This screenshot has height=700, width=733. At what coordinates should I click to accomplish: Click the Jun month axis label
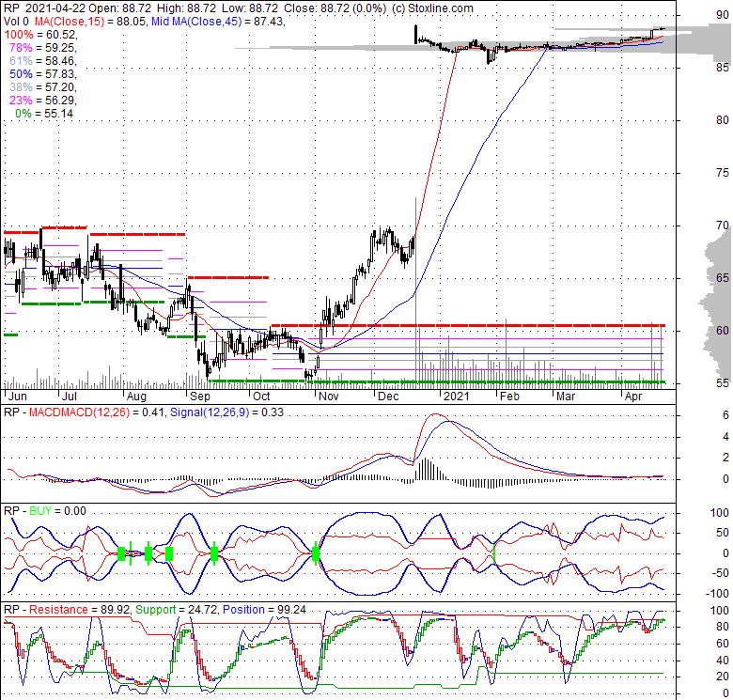[x=18, y=397]
